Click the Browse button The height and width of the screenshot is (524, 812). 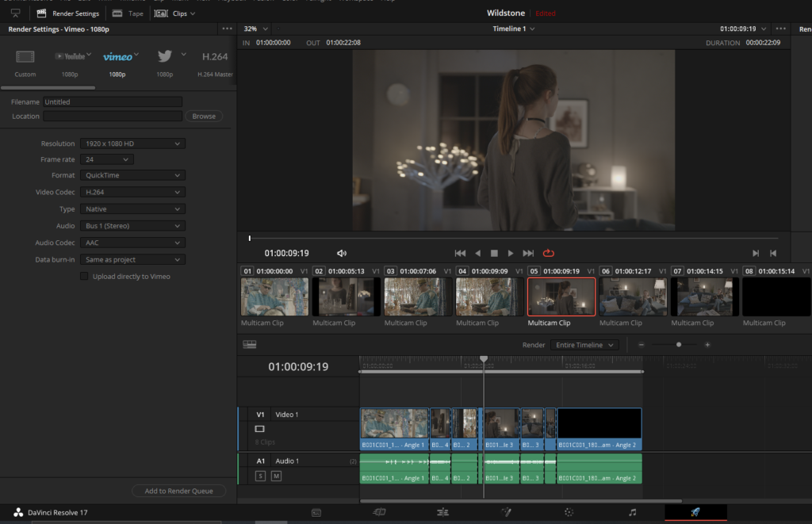point(204,117)
